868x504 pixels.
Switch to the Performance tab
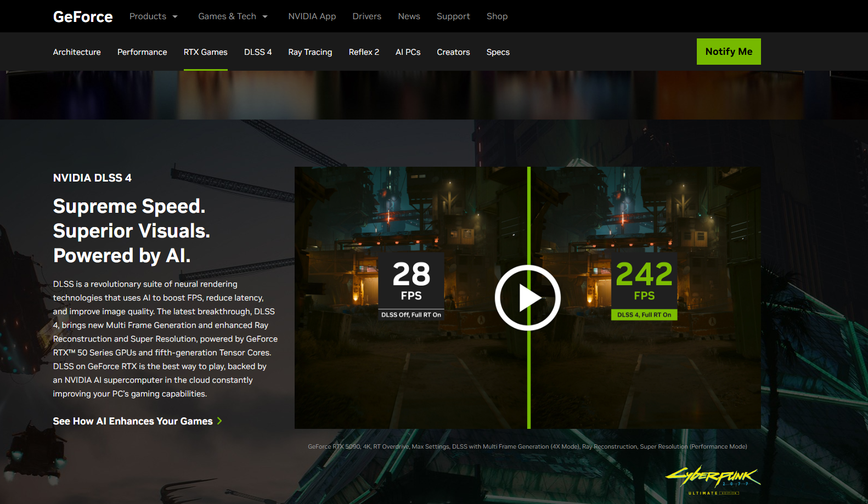pyautogui.click(x=142, y=52)
